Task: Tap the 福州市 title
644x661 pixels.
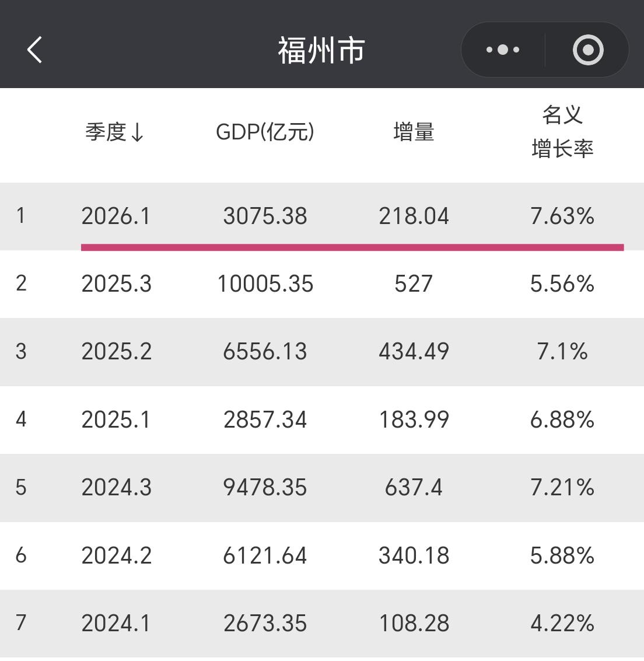Action: 320,50
